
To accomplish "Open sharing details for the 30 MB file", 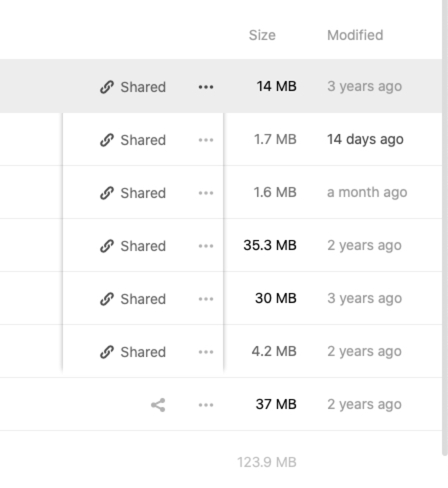I will (x=142, y=299).
